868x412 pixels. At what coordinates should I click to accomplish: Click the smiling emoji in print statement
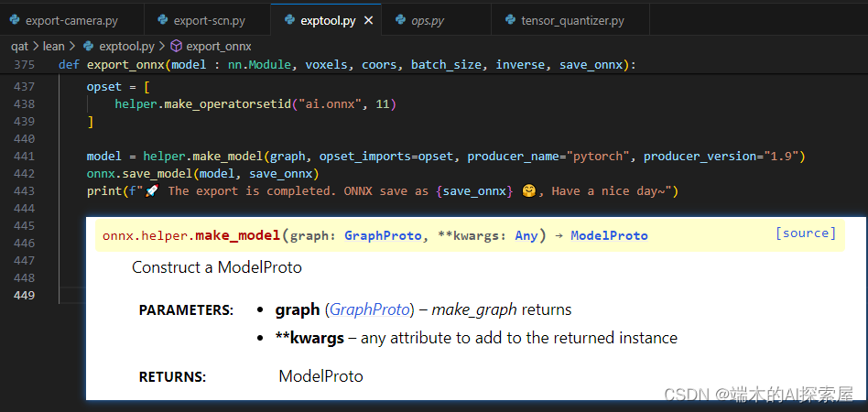[x=529, y=191]
